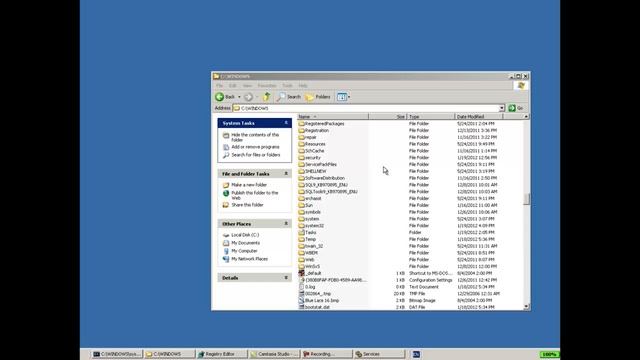The height and width of the screenshot is (360, 640).
Task: Select the SoftwareDistribution folder icon
Action: click(301, 178)
